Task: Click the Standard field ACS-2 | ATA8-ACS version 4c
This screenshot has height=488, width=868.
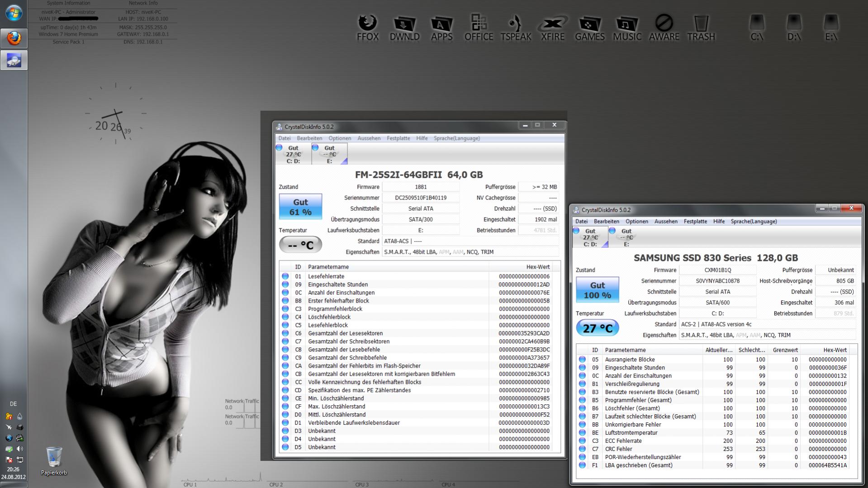Action: 768,324
